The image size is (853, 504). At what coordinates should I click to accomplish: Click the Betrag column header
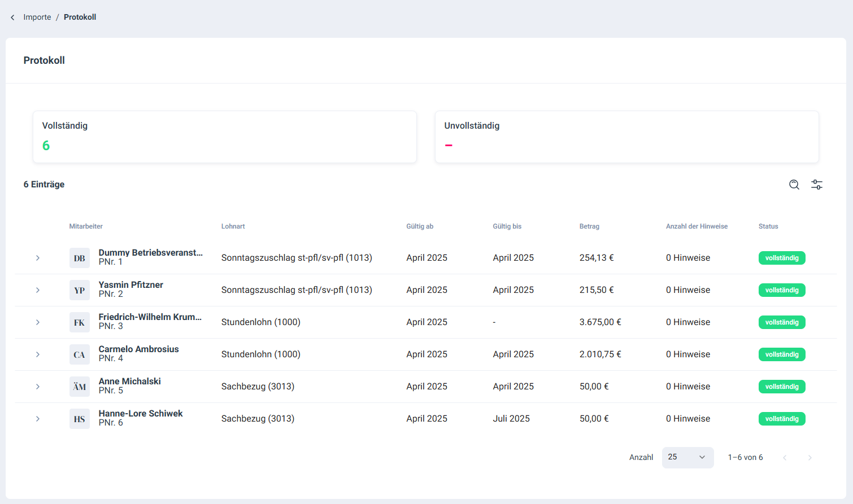pos(589,226)
